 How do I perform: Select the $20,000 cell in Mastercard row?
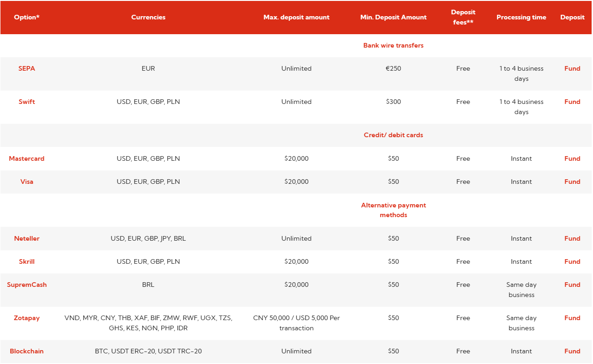coord(296,158)
